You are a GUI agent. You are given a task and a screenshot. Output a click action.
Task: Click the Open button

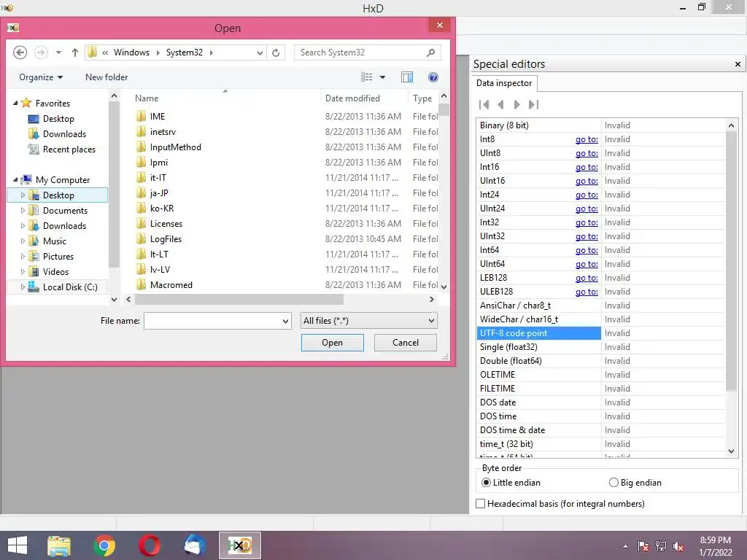332,343
